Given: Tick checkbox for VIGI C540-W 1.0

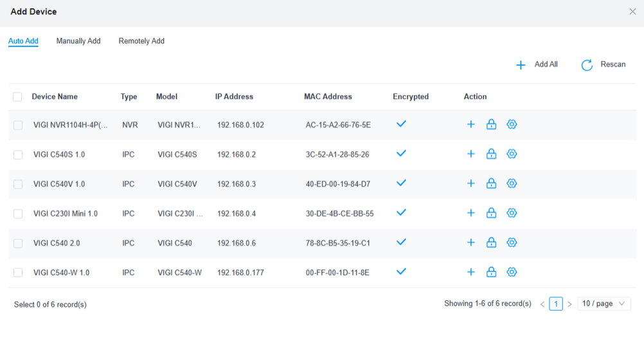Looking at the screenshot, I should coord(18,273).
